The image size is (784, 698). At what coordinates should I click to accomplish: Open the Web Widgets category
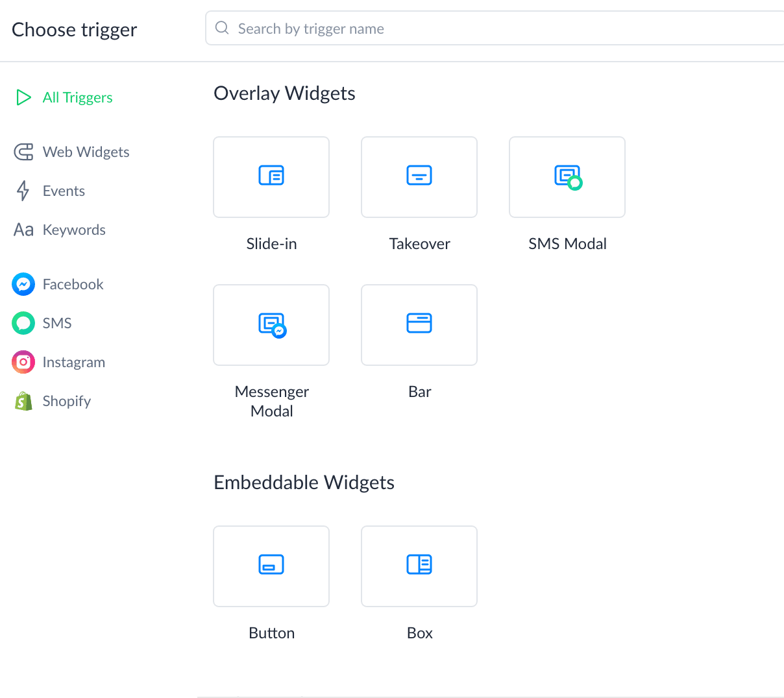point(86,152)
